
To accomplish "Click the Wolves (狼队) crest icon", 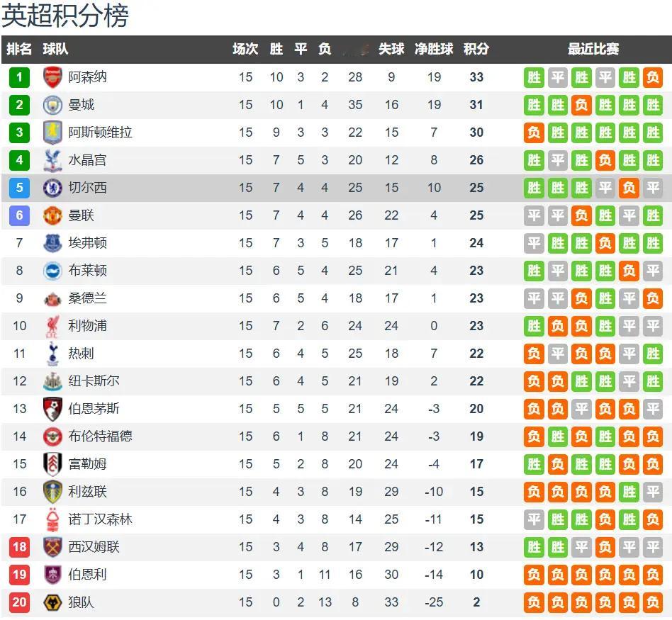I will (x=52, y=602).
